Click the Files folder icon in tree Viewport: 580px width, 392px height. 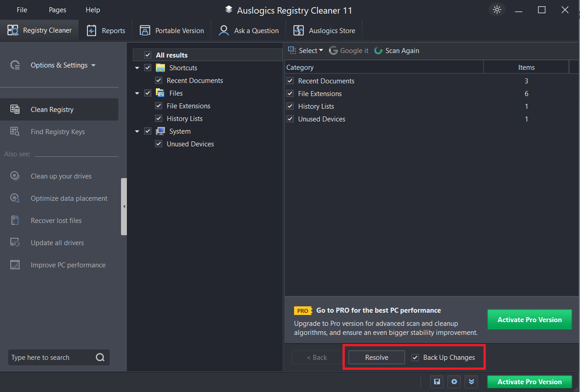tap(160, 93)
